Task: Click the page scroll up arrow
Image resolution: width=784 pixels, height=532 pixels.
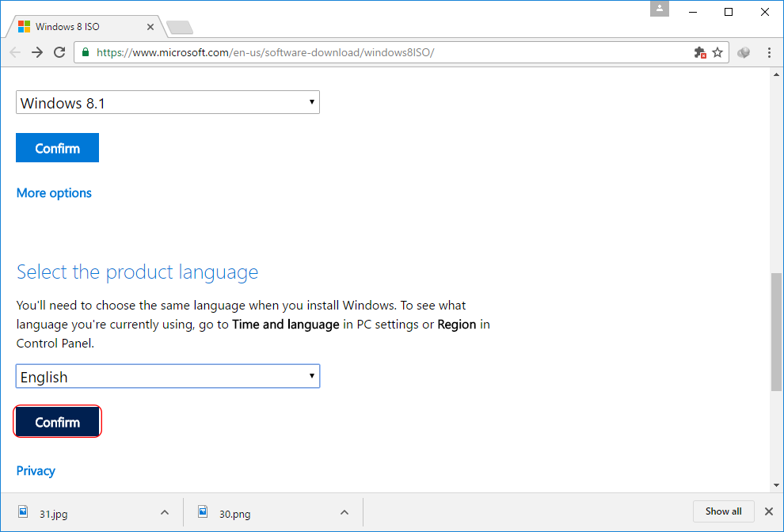Action: click(x=776, y=75)
